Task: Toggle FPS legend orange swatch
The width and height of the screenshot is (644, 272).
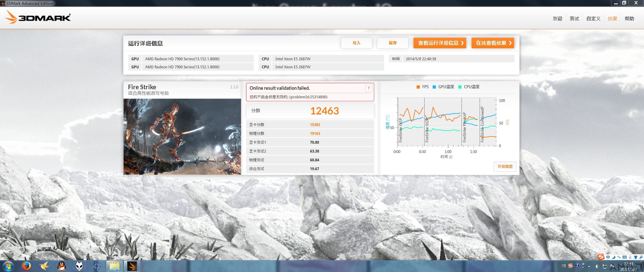Action: pyautogui.click(x=418, y=87)
